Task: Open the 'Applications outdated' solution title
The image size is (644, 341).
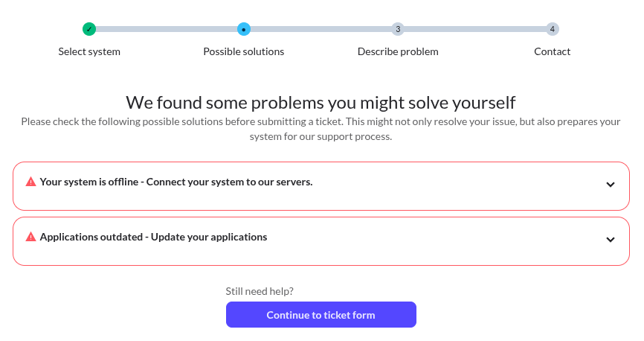Action: tap(153, 237)
